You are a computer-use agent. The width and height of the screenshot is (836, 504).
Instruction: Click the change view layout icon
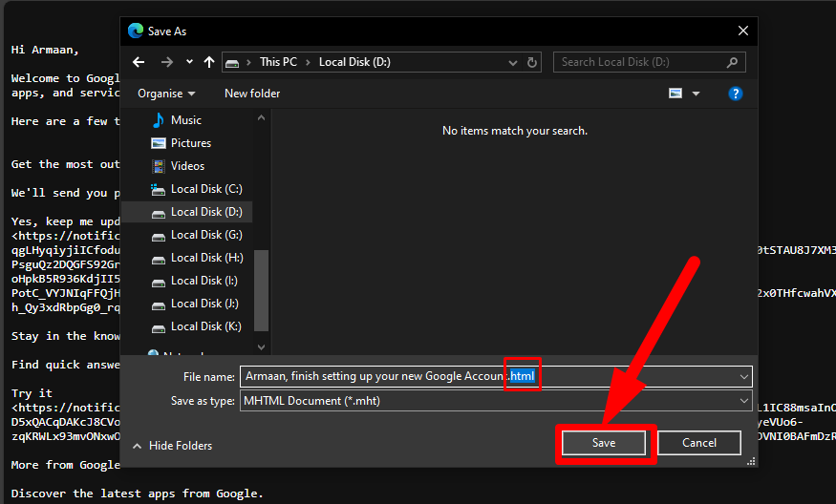675,94
